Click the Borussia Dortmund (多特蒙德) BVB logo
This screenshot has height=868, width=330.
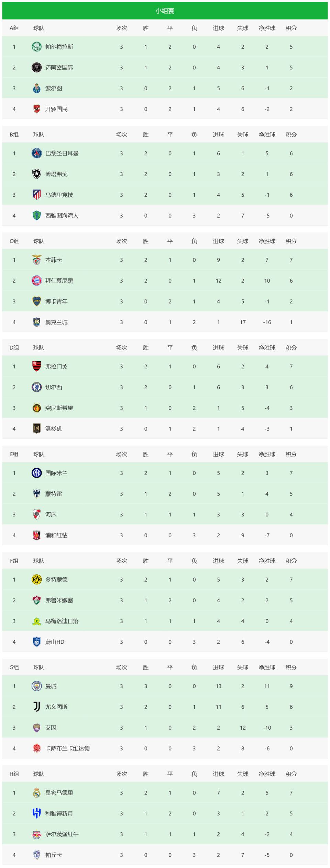[37, 579]
